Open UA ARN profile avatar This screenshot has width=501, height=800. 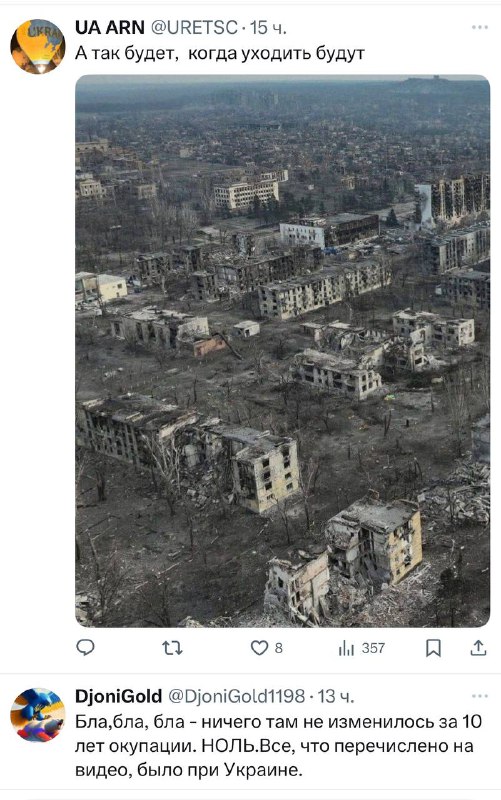pos(38,46)
